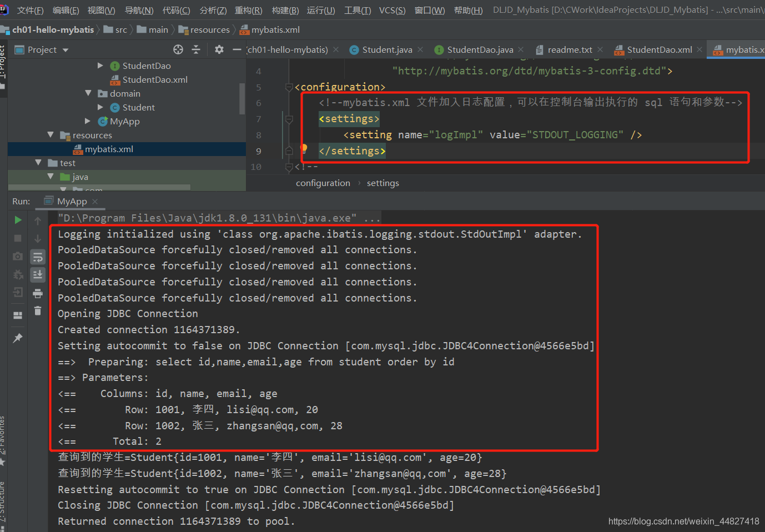Click the locate/scroll from source crosshair icon

pos(178,49)
